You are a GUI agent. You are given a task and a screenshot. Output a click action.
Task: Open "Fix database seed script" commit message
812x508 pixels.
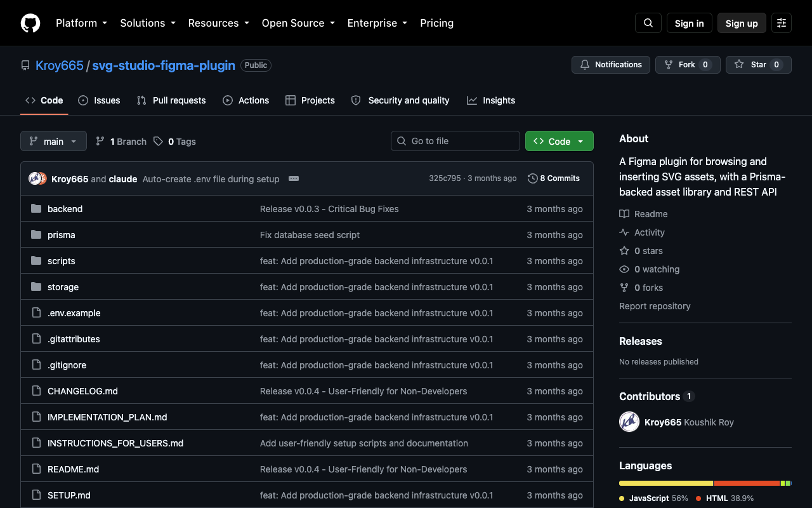pos(310,235)
